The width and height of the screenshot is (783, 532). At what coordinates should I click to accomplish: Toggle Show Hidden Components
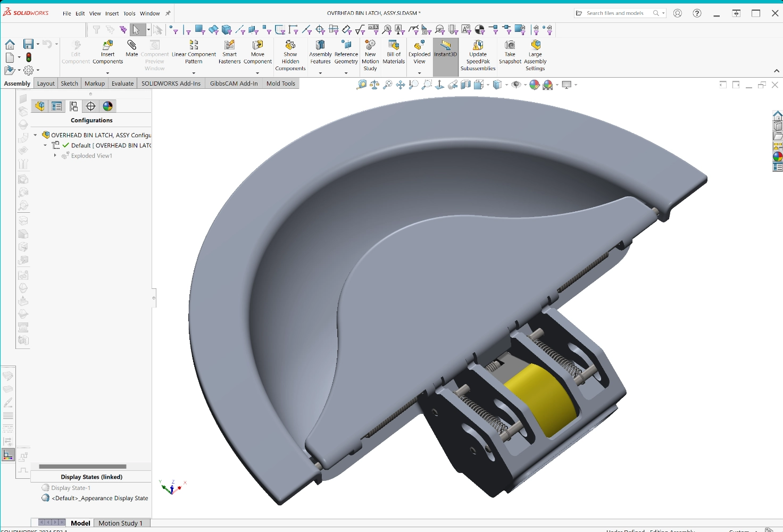click(x=290, y=46)
